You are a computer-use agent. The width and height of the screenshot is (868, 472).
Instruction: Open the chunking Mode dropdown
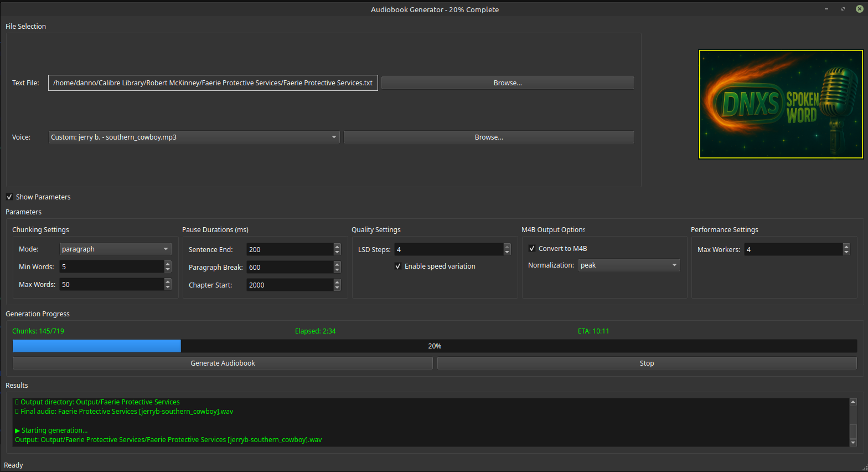click(x=116, y=249)
